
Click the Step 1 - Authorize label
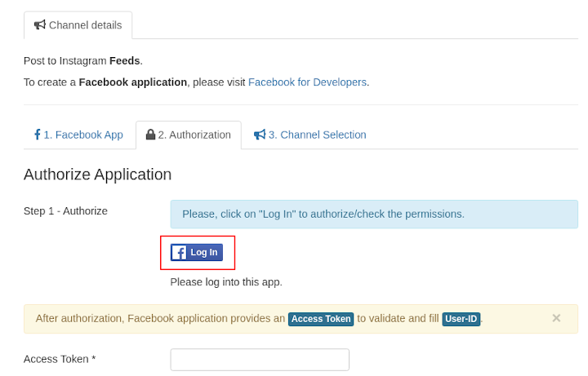click(x=65, y=211)
